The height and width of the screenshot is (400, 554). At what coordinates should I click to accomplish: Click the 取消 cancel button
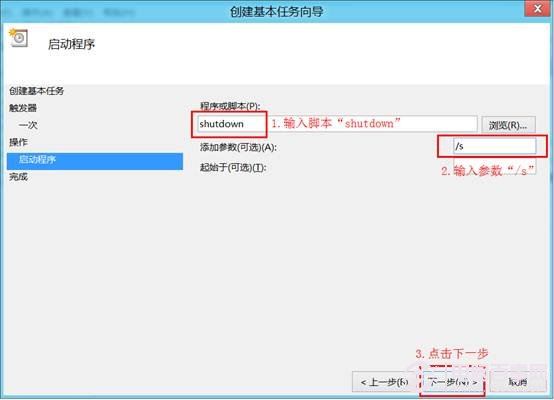[x=518, y=382]
